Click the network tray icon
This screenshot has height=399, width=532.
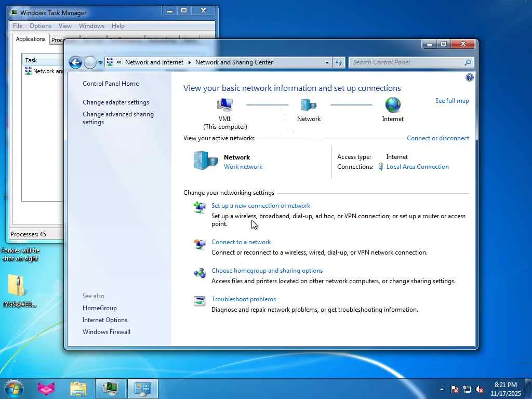[x=467, y=389]
